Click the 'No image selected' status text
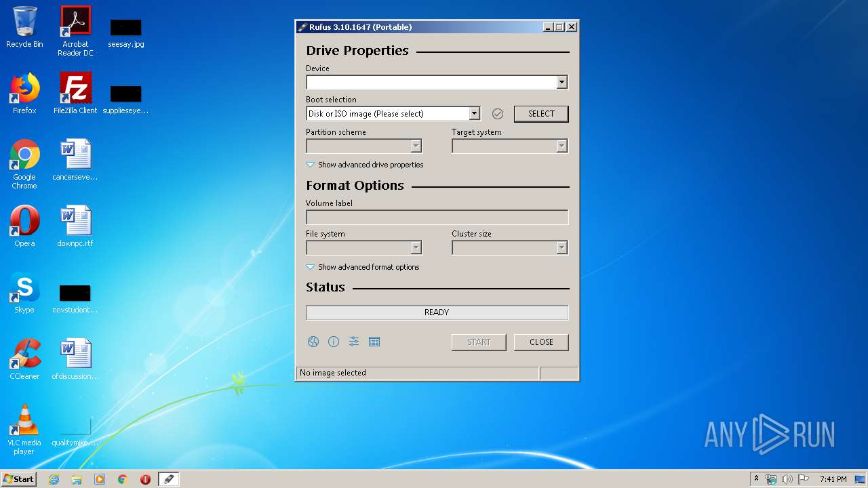This screenshot has height=488, width=868. (333, 373)
